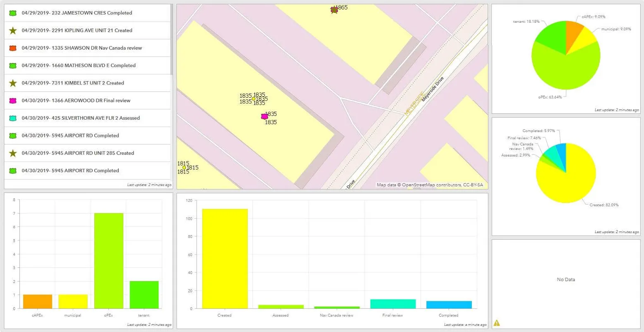This screenshot has width=644, height=332.
Task: Click the yellow Created bar in the status chart
Action: (x=225, y=259)
